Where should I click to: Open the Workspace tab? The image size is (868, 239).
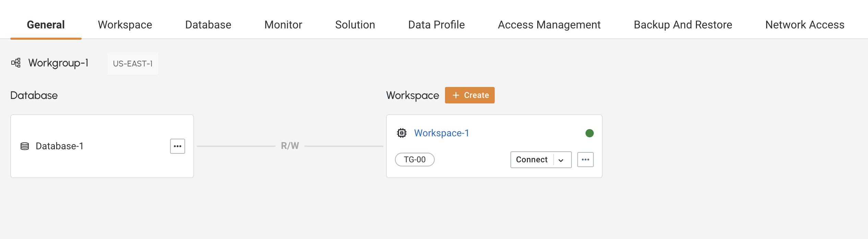point(125,25)
